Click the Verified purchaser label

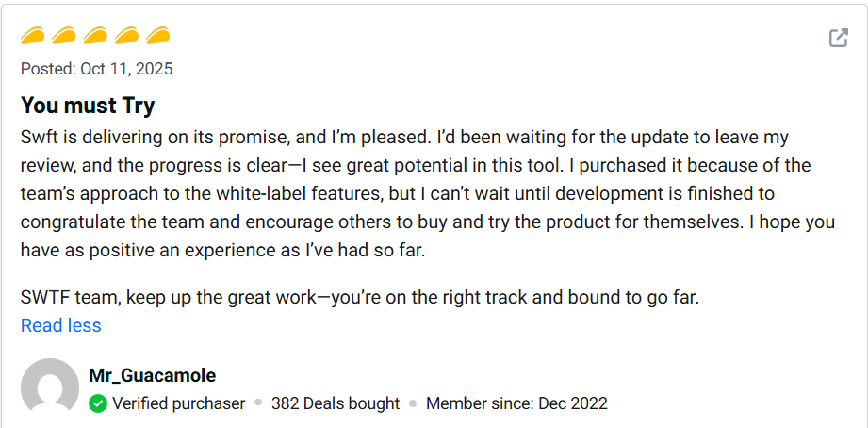pos(178,403)
